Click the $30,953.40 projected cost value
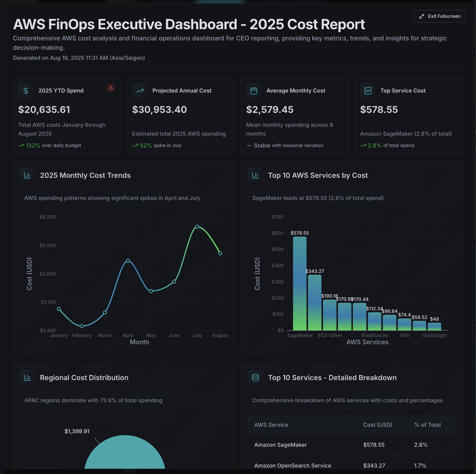 [159, 109]
